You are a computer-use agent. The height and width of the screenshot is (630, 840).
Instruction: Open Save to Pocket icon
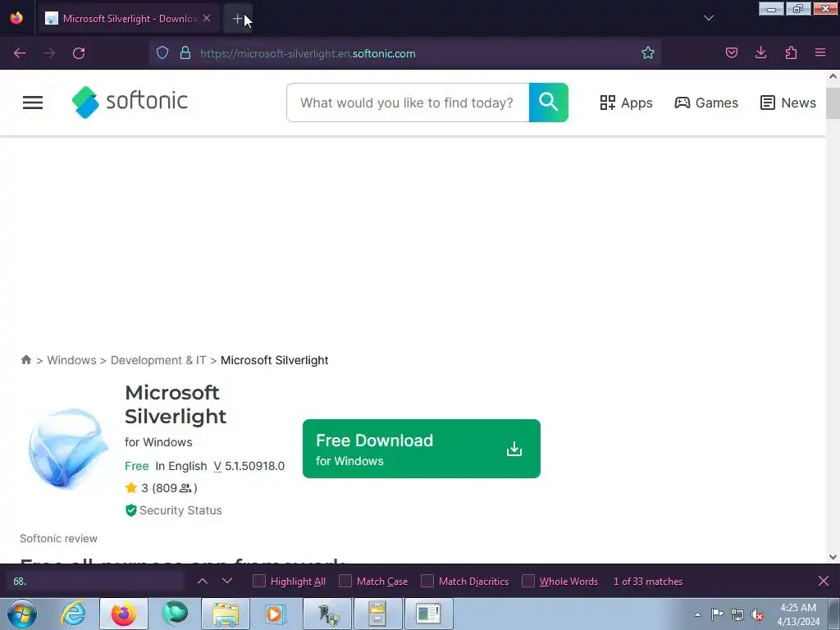731,53
